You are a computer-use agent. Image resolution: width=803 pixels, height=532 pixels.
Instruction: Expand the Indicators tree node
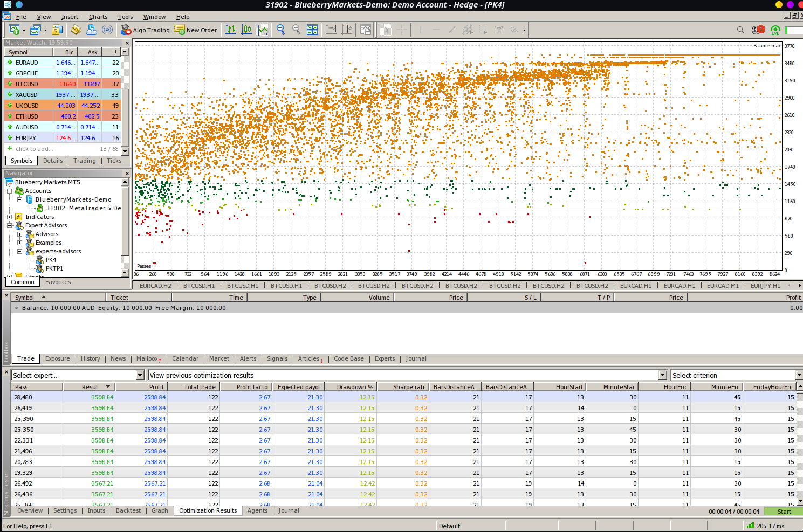pos(9,217)
